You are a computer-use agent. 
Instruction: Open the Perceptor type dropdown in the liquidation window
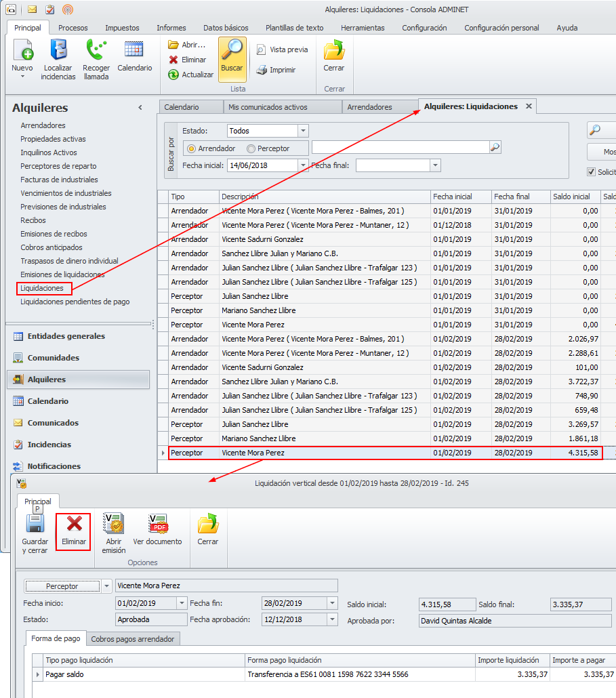[106, 586]
